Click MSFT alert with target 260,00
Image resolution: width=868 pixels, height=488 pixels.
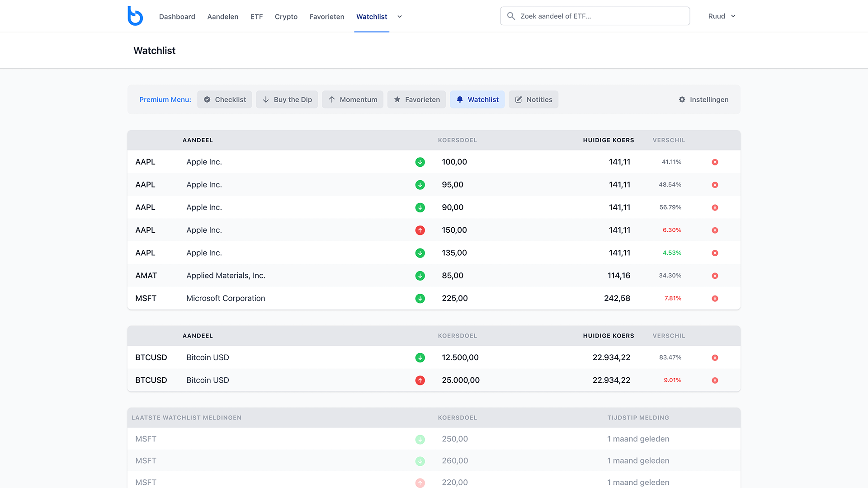[x=434, y=460]
